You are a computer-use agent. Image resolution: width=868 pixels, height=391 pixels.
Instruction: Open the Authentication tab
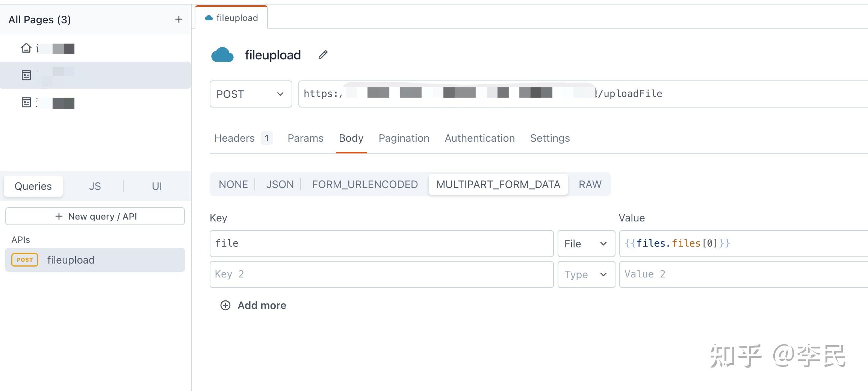pos(479,138)
